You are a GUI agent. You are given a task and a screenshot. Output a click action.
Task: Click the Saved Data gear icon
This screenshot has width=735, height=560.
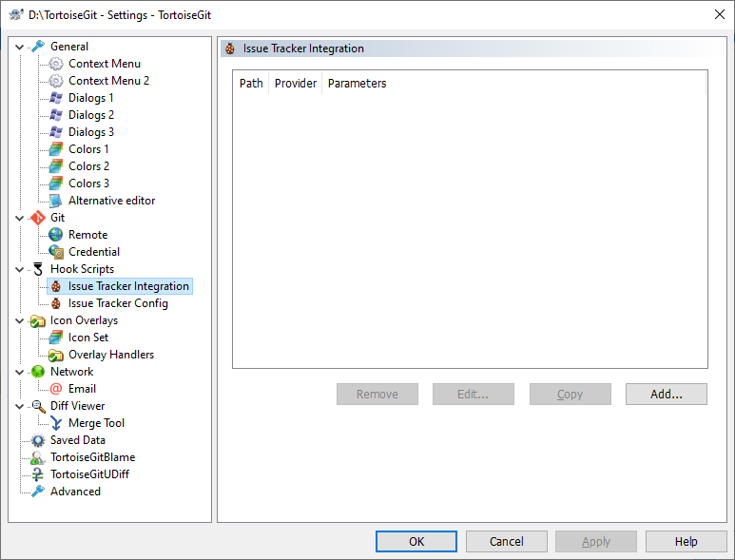(38, 440)
